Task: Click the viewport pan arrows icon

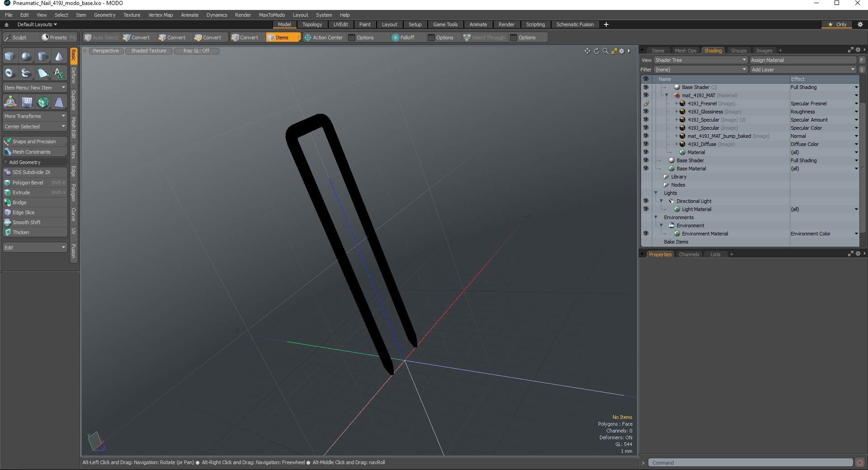Action: point(587,51)
